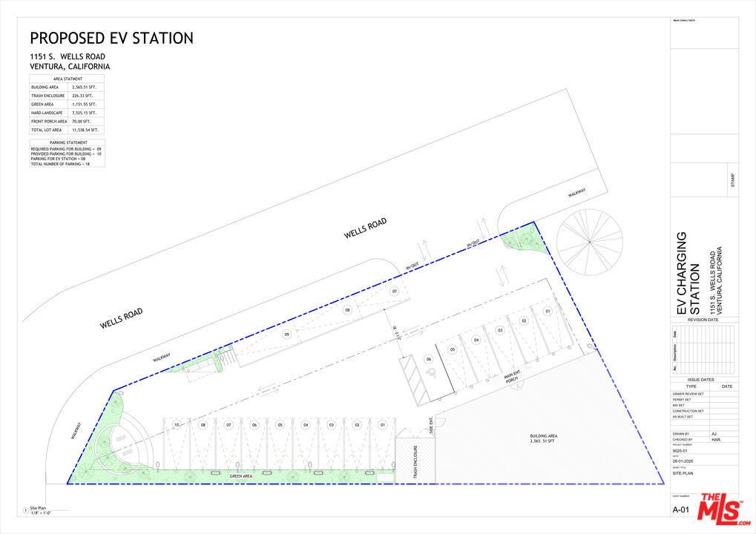Click the vertical EV Charging Station title

(688, 273)
